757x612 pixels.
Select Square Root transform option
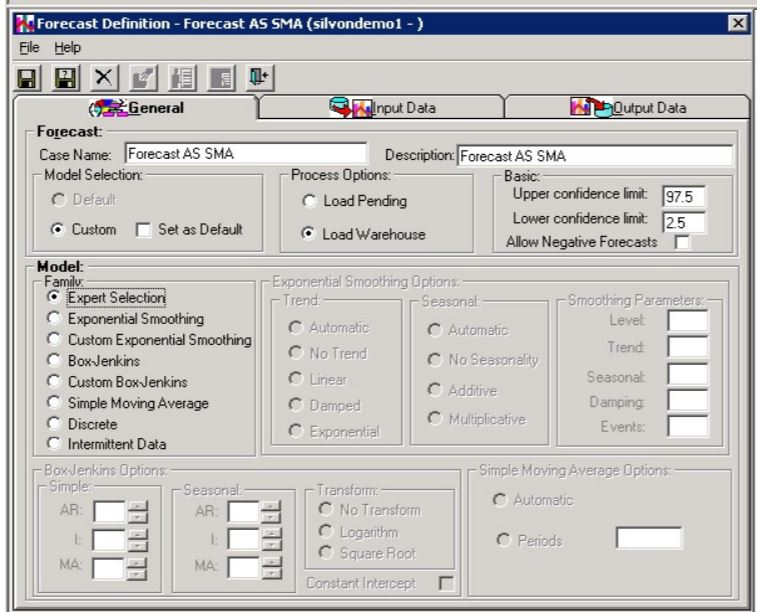(x=326, y=552)
